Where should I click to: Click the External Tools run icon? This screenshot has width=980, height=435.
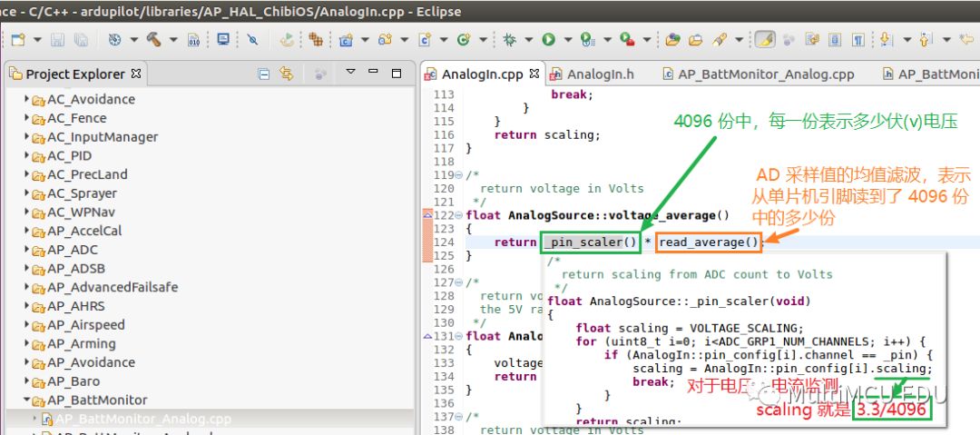point(627,39)
